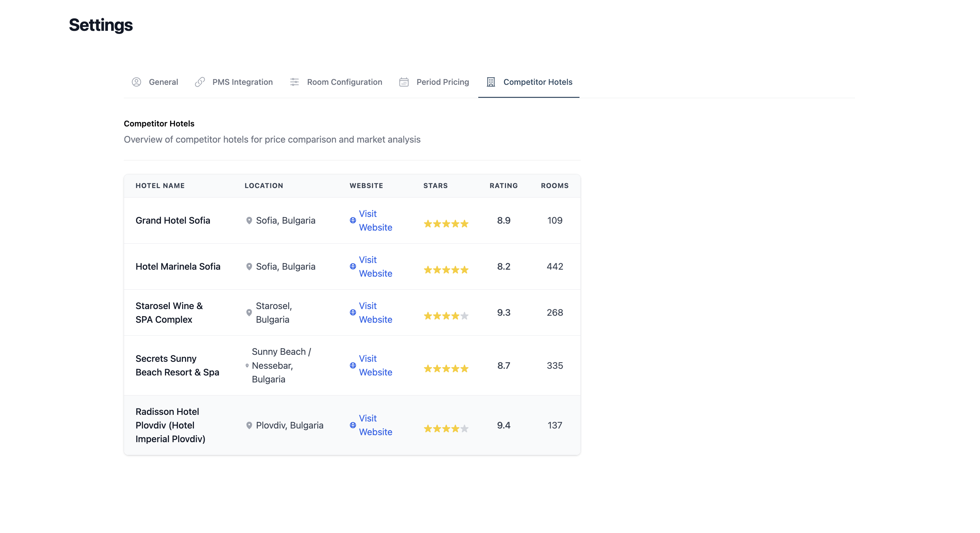Open the General tab
Image resolution: width=980 pixels, height=533 pixels.
tap(163, 82)
